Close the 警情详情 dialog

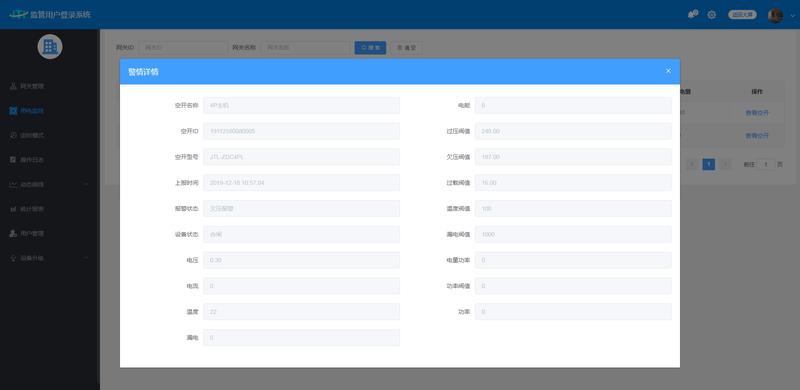668,71
